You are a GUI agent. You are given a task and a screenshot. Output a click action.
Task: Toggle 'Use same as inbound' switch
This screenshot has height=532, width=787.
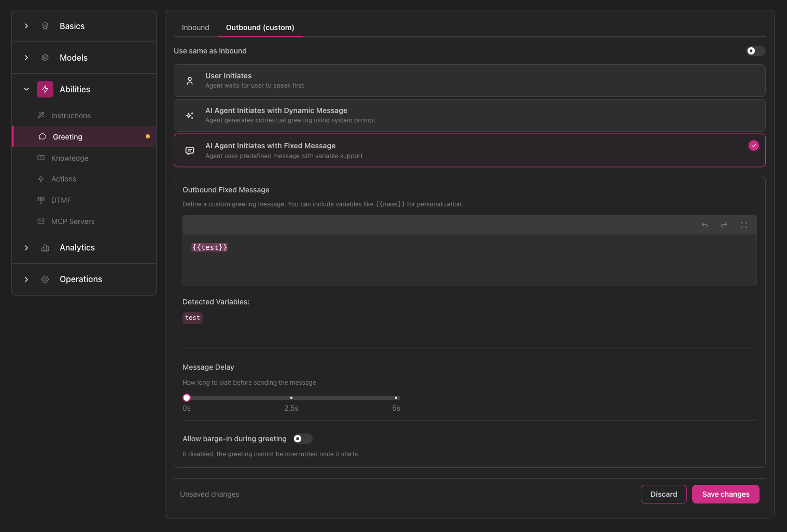755,51
